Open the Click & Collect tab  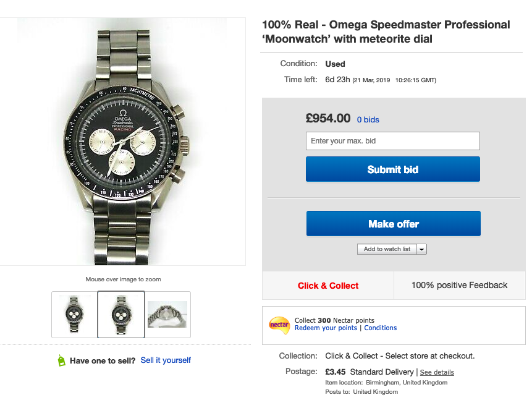(328, 286)
